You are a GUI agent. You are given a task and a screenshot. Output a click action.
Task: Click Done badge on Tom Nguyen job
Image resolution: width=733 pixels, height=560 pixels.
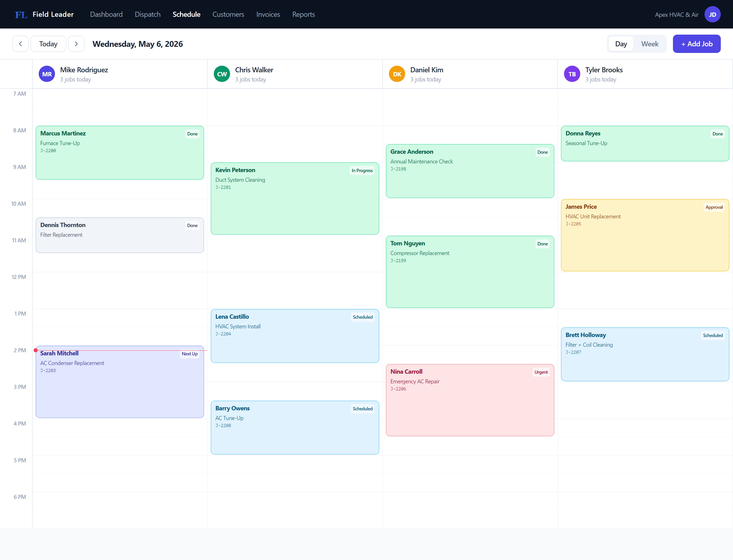[543, 244]
